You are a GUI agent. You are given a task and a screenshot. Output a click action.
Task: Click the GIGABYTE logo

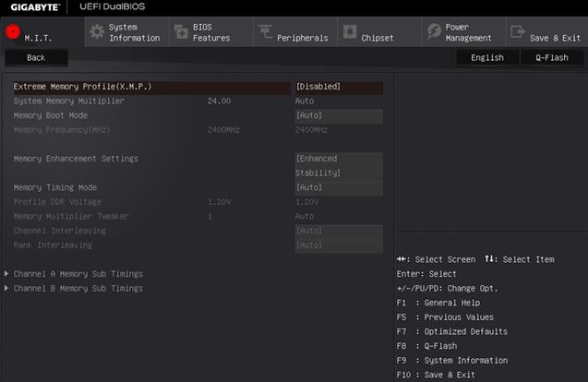tap(35, 7)
